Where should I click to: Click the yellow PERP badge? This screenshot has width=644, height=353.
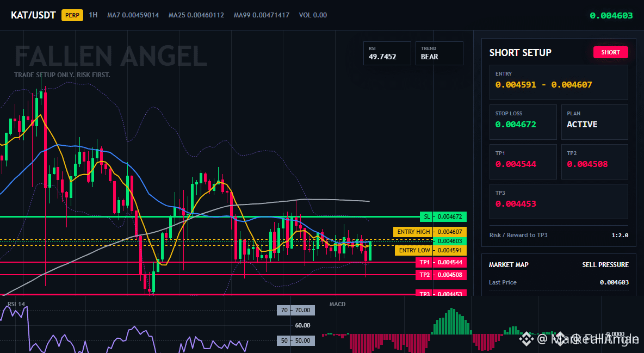pyautogui.click(x=72, y=15)
